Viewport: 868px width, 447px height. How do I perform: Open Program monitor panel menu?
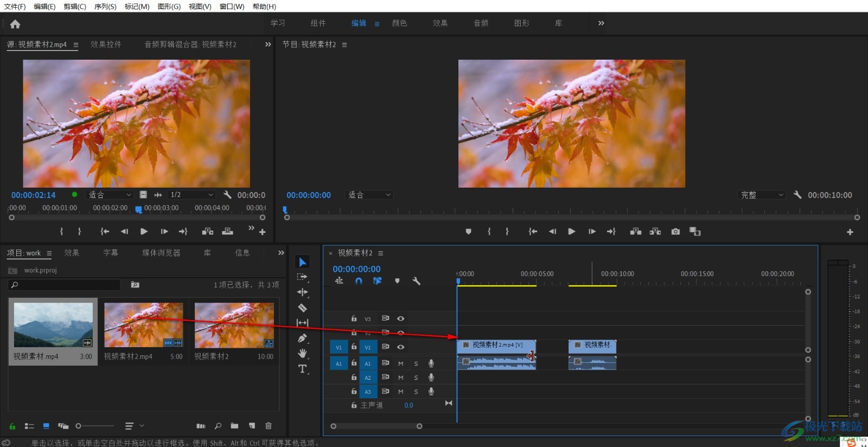click(x=344, y=44)
